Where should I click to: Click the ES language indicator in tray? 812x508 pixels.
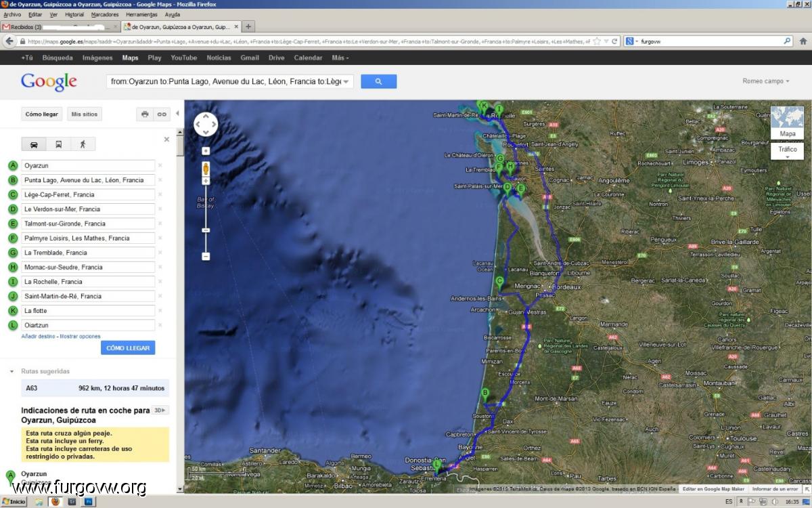728,501
